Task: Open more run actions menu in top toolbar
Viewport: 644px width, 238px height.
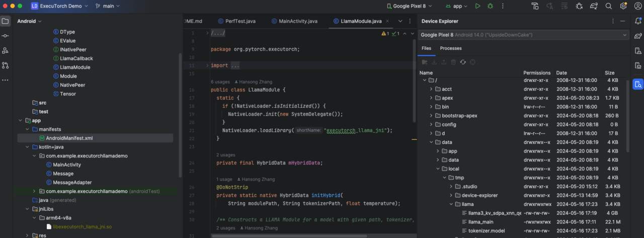Action: pyautogui.click(x=503, y=6)
